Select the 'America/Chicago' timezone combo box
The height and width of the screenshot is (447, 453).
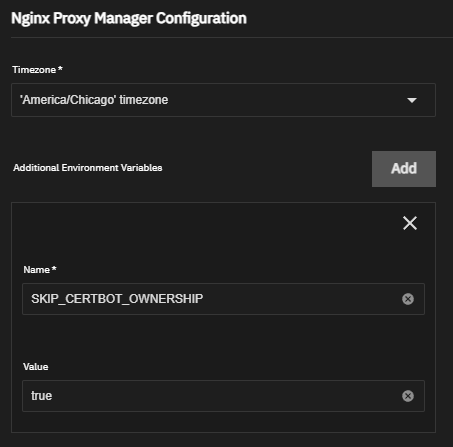223,100
